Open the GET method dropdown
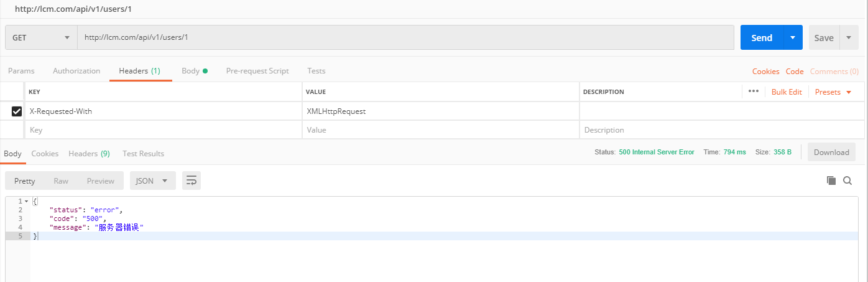Image resolution: width=868 pixels, height=282 pixels. click(41, 37)
